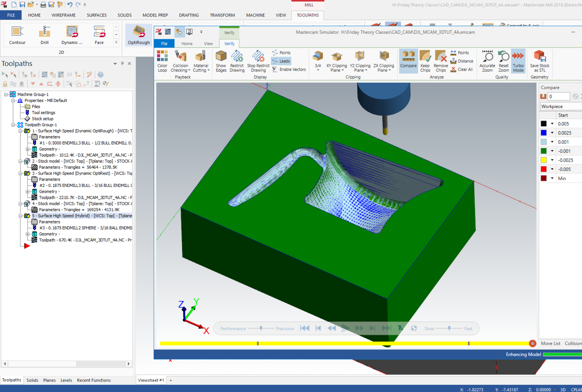This screenshot has width=582, height=392.
Task: Select the Dynamic 2D toolpath icon
Action: coord(72,35)
